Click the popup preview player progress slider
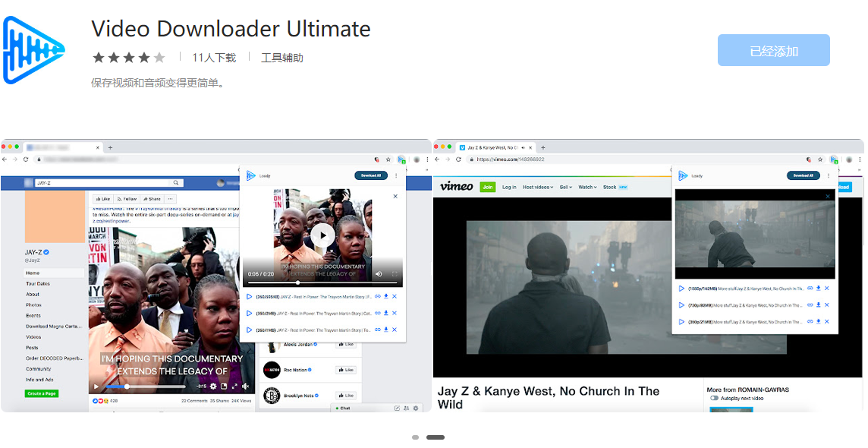 [x=322, y=283]
